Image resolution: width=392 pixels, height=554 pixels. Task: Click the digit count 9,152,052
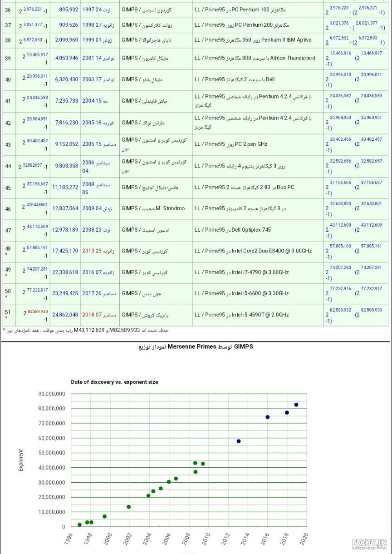67,144
